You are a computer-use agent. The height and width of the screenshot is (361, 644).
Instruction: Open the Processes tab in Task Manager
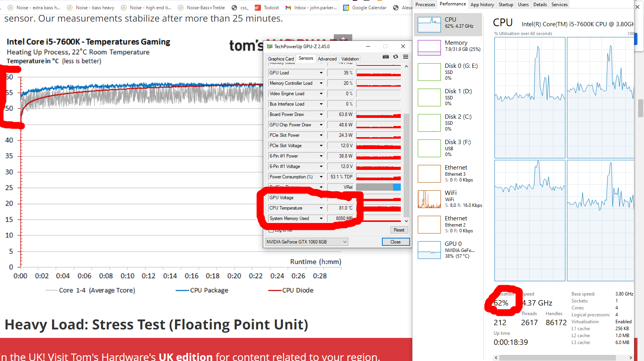pos(425,5)
